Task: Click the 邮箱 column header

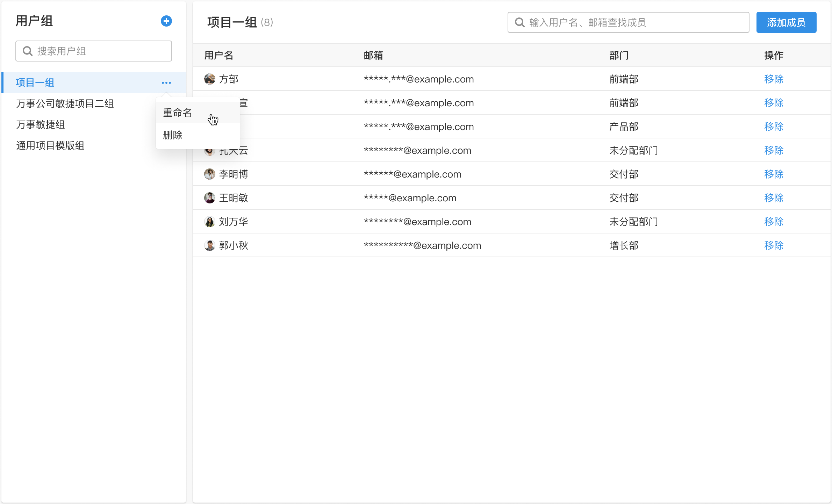Action: 373,55
